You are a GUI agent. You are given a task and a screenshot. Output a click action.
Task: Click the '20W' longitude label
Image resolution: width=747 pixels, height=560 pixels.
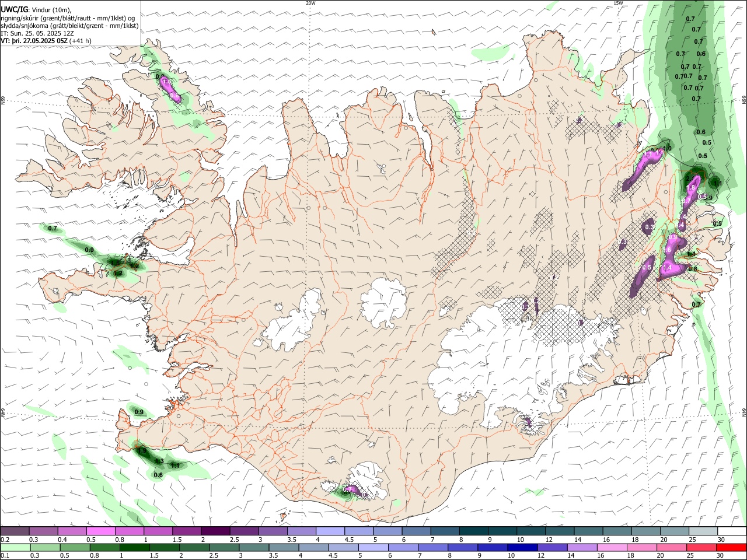click(310, 3)
